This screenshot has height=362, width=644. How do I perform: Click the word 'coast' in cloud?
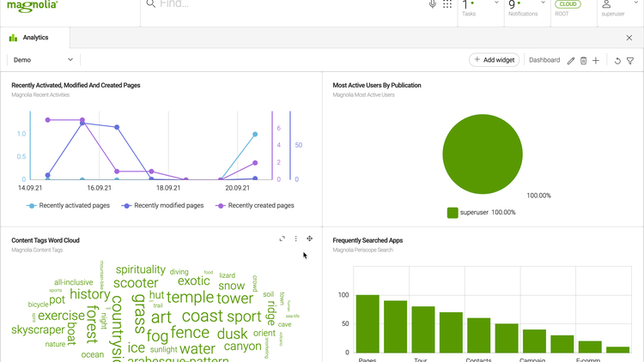pyautogui.click(x=203, y=316)
